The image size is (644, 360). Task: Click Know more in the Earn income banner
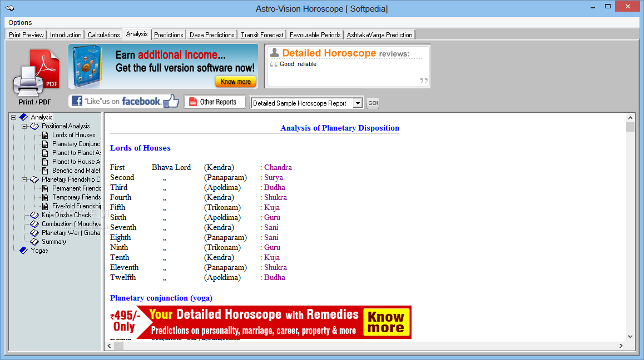click(x=236, y=81)
